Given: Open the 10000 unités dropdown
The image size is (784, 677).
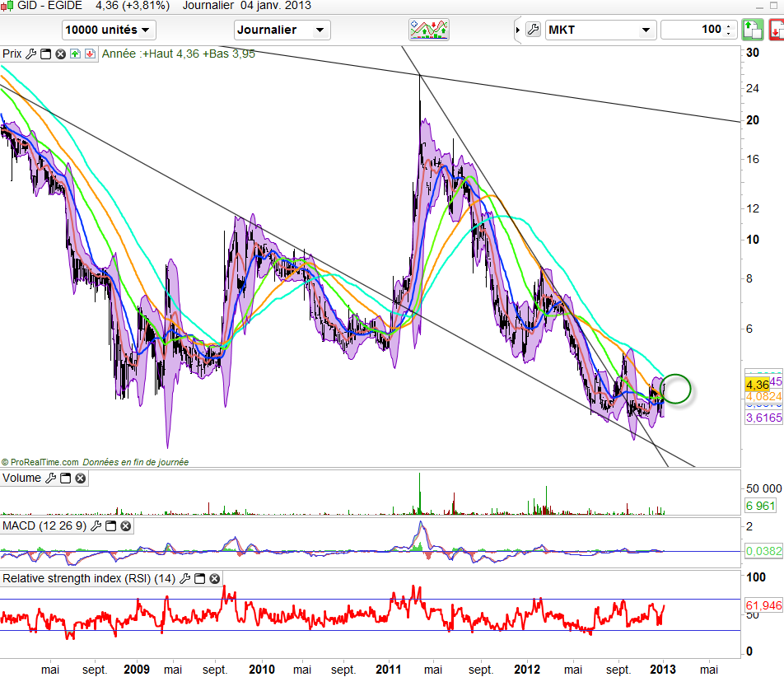Looking at the screenshot, I should pyautogui.click(x=109, y=30).
